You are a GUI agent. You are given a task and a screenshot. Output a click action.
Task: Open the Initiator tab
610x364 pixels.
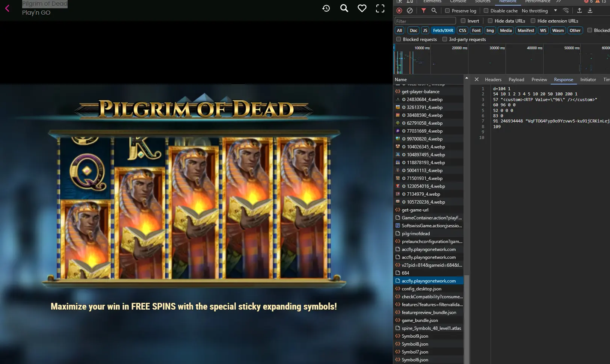(x=588, y=80)
